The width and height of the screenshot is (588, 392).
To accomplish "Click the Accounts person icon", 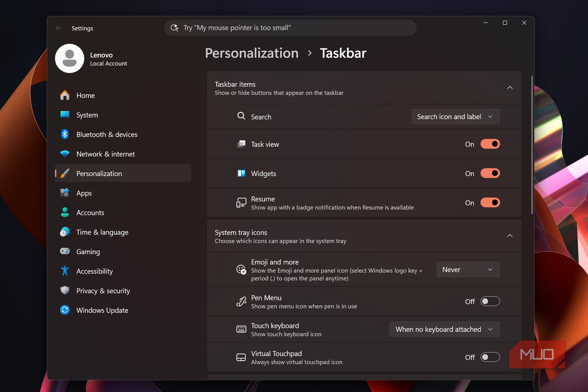I will click(x=65, y=212).
